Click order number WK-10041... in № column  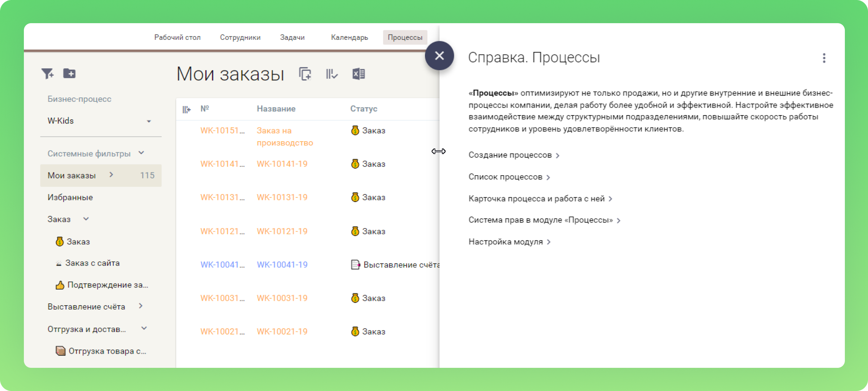[222, 265]
